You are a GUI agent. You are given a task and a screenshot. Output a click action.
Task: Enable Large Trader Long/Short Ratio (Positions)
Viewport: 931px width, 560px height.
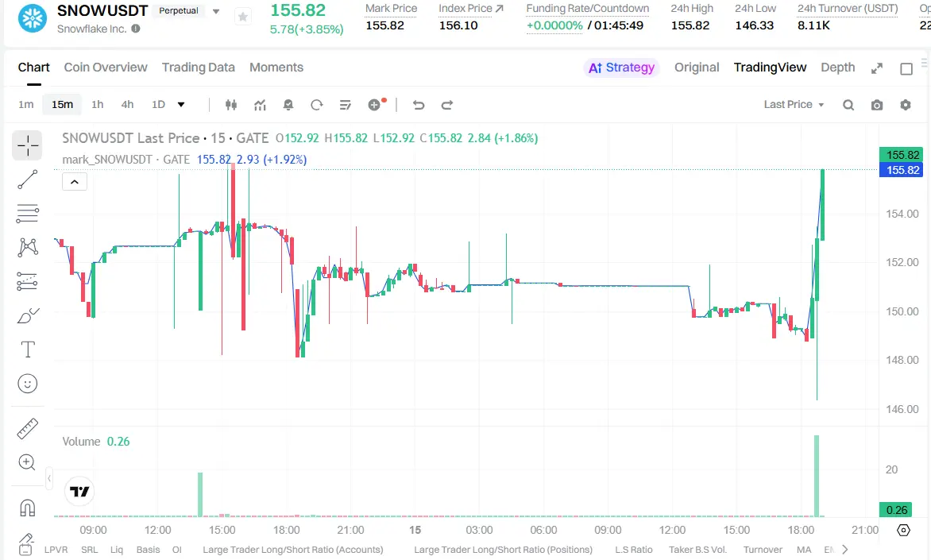pyautogui.click(x=503, y=550)
